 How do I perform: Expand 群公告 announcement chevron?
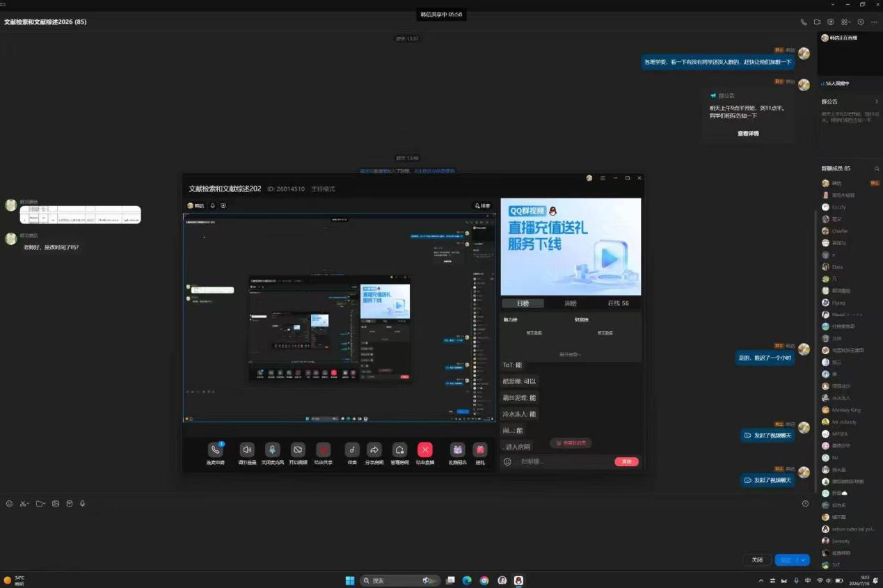tap(876, 102)
